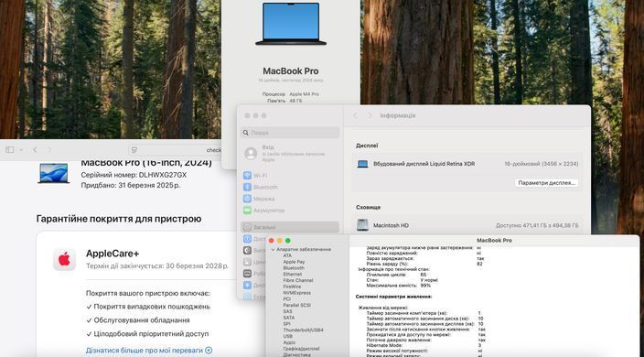Click the '48 ГБ' memory value
This screenshot has width=644, height=357.
[x=295, y=101]
